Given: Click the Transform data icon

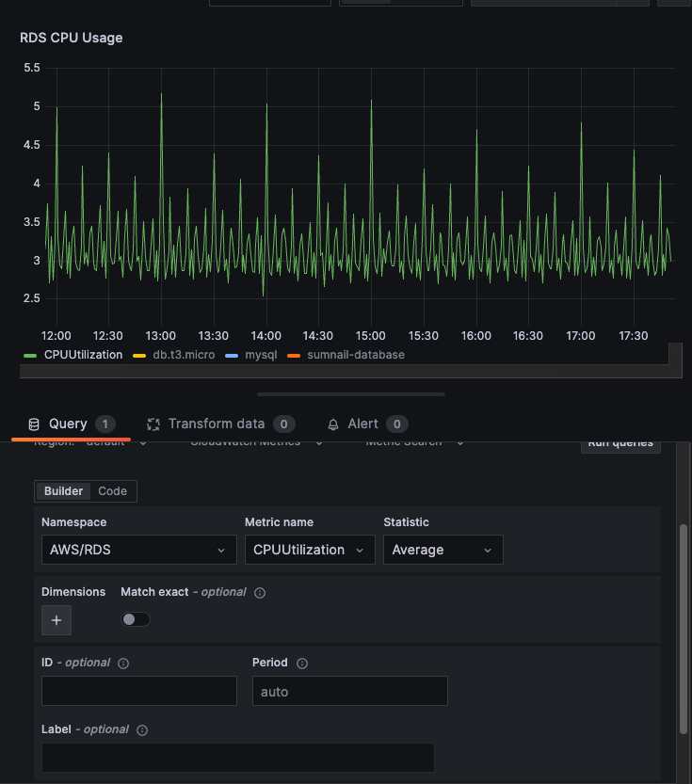Looking at the screenshot, I should click(x=153, y=424).
